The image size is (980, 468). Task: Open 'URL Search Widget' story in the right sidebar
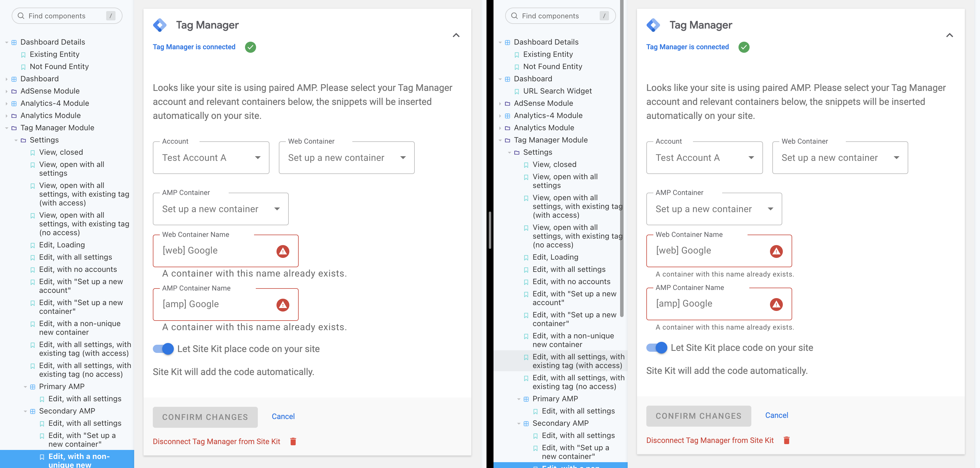coord(557,91)
